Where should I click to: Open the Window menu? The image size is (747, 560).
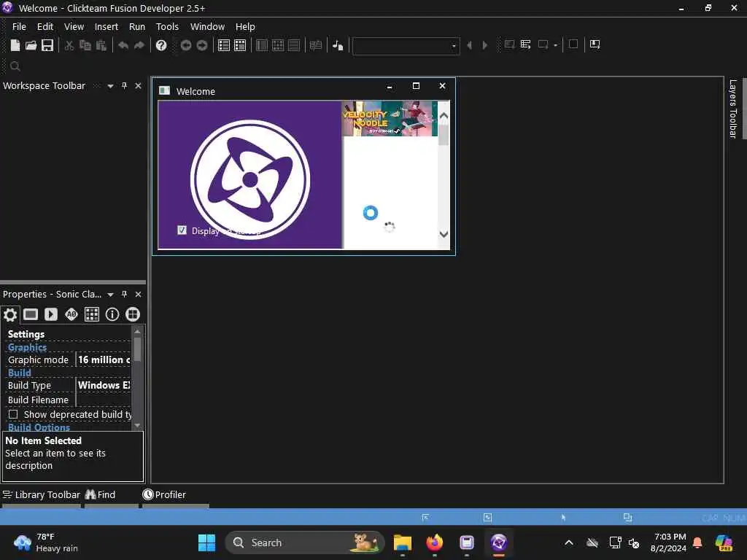point(207,27)
